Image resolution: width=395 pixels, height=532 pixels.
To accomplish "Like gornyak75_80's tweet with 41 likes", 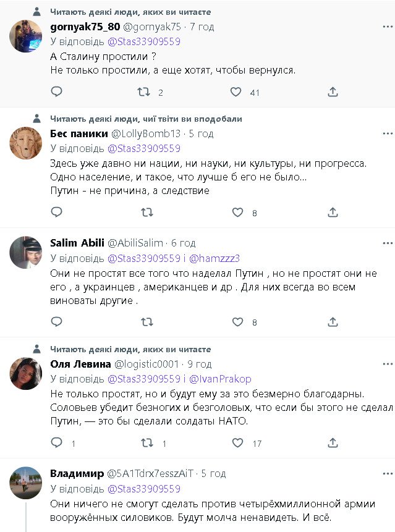I will 236,92.
